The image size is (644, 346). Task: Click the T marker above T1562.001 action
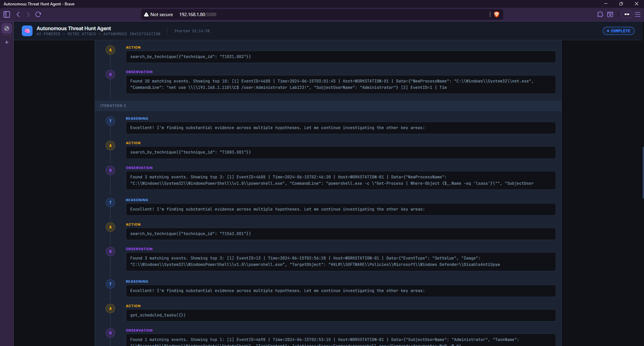pos(110,203)
